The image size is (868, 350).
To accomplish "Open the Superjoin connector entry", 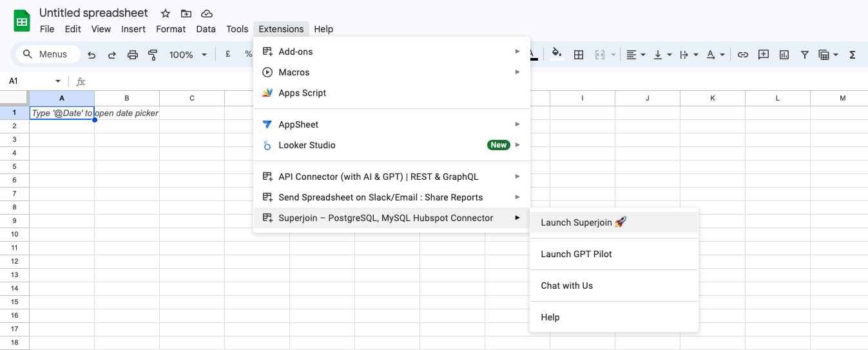I will [392, 218].
